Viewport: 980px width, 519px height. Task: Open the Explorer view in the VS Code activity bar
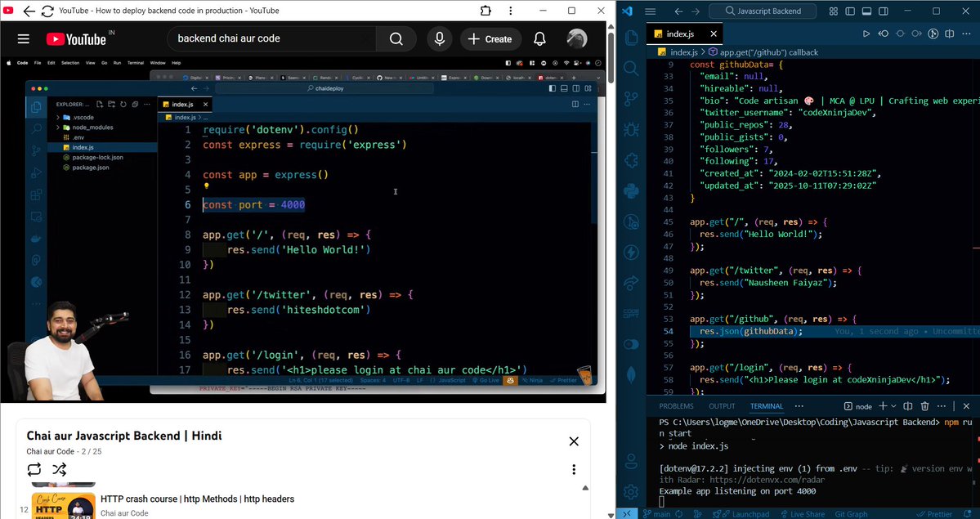pos(631,38)
